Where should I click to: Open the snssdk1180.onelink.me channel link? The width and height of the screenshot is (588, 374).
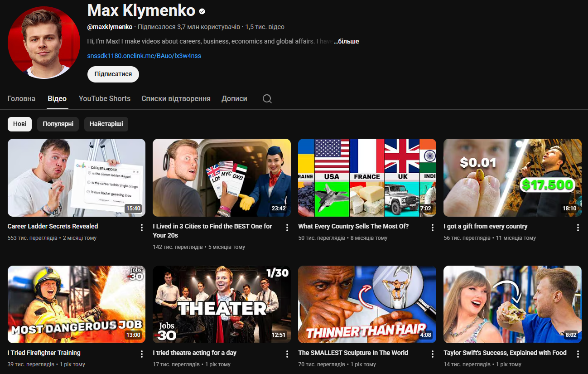pyautogui.click(x=144, y=56)
